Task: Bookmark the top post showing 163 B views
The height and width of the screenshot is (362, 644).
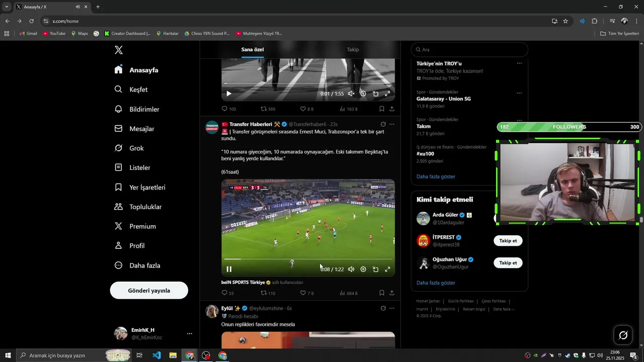Action: coord(381,109)
